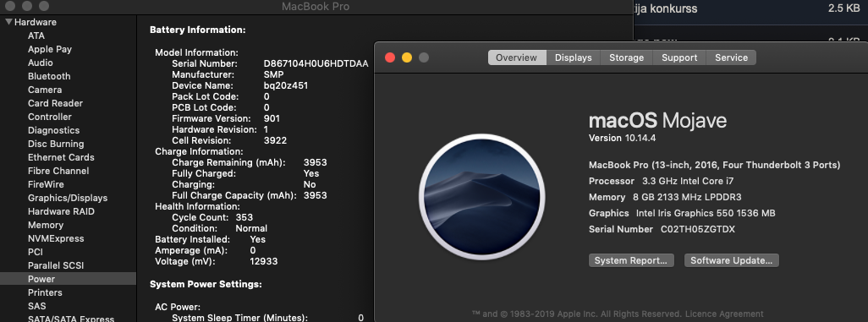Click the System Power Settings heading
This screenshot has height=322, width=868.
pos(206,284)
